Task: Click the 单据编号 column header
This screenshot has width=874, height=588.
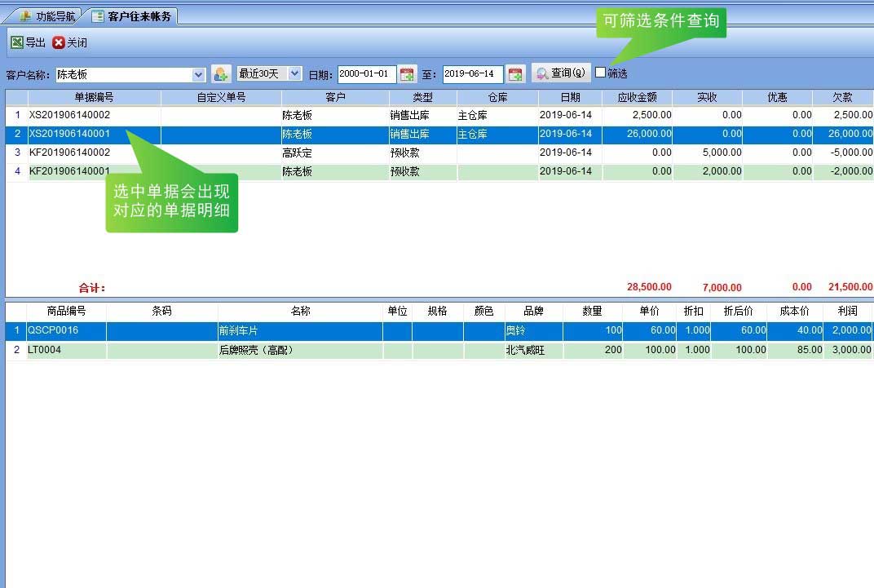Action: (94, 97)
